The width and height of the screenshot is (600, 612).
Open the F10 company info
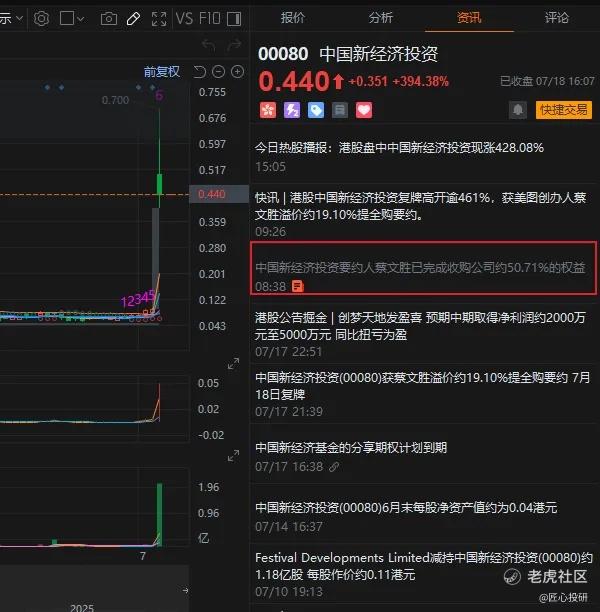210,18
